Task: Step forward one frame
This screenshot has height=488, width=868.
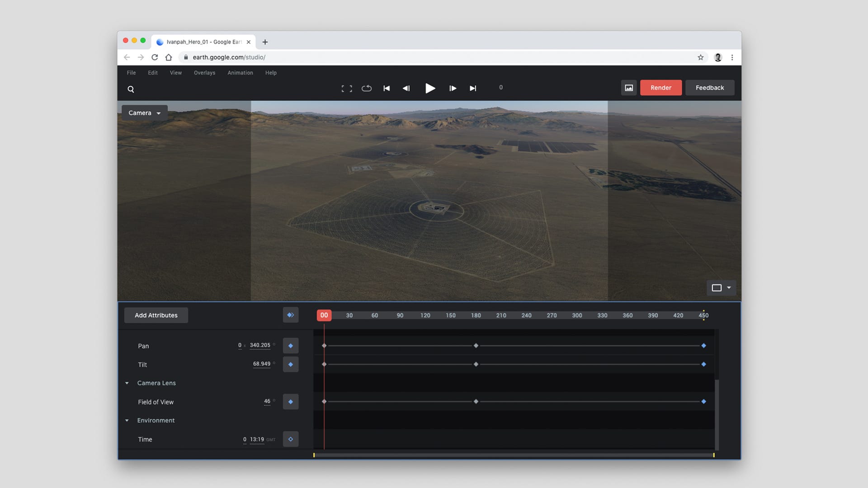Action: pos(453,88)
